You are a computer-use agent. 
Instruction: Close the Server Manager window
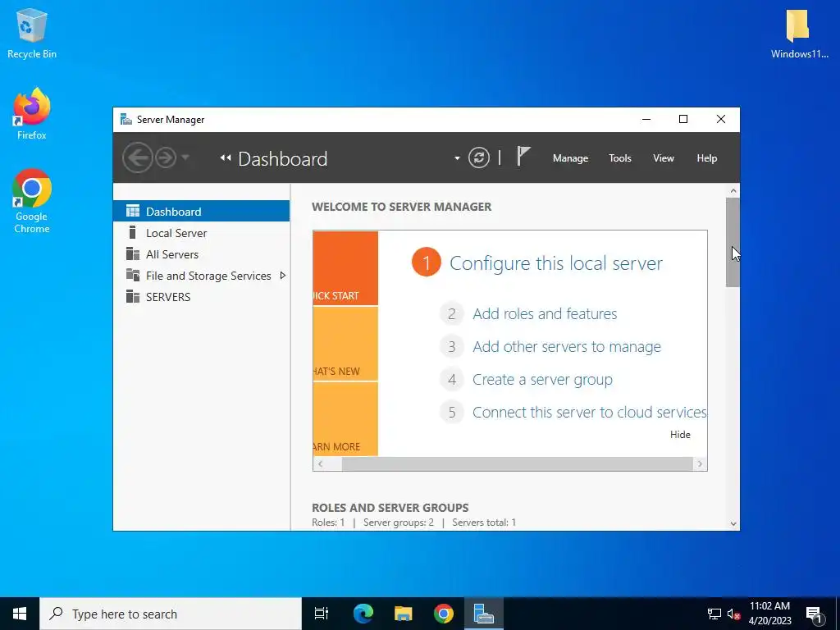point(721,119)
